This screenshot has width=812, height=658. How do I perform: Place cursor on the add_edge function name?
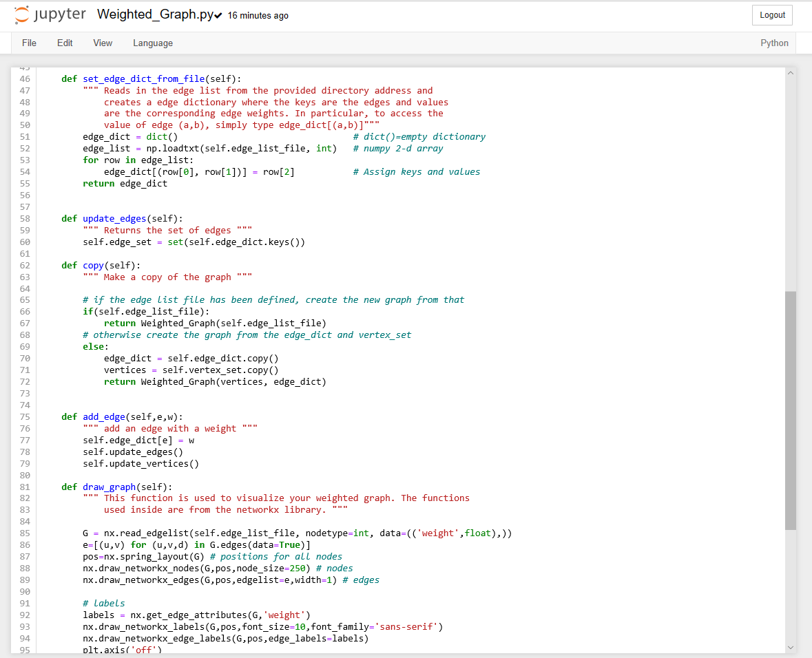[x=104, y=416]
